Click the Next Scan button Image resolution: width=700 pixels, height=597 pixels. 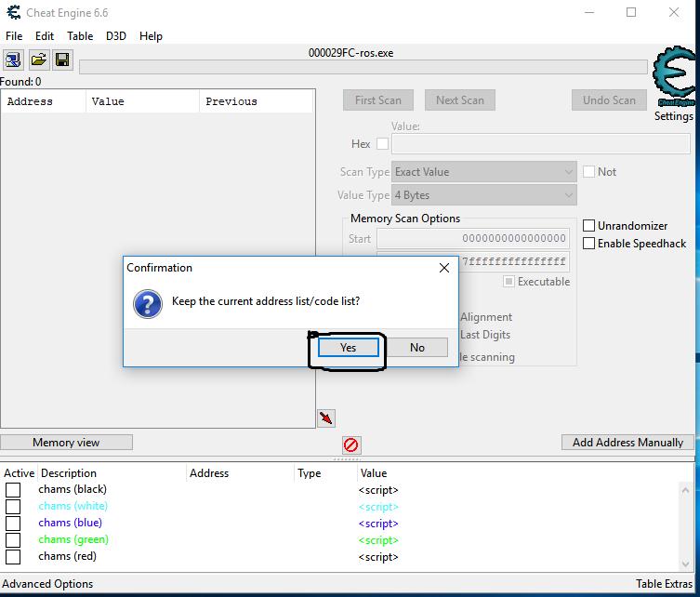pyautogui.click(x=460, y=100)
